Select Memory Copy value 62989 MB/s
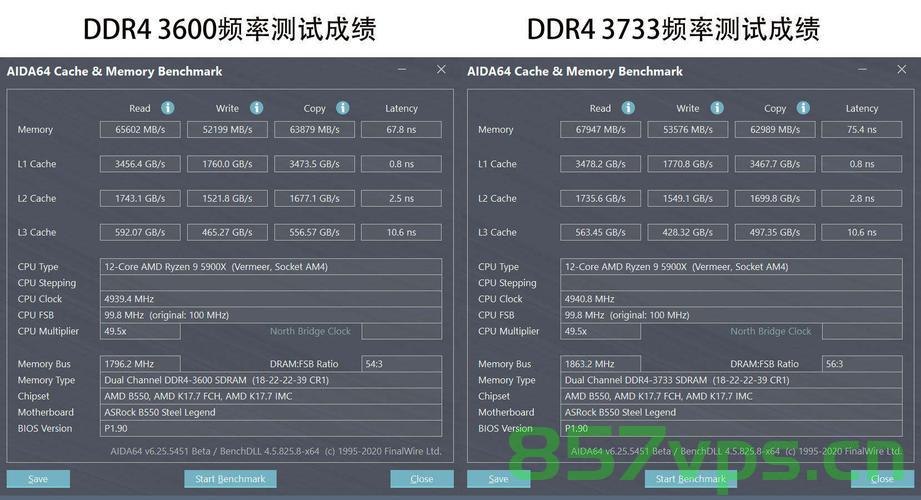 pos(775,129)
